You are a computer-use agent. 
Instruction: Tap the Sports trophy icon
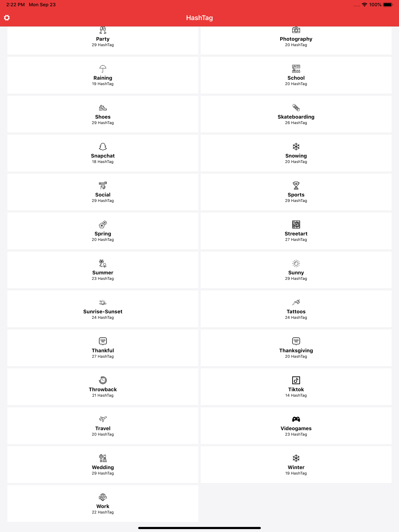click(296, 185)
